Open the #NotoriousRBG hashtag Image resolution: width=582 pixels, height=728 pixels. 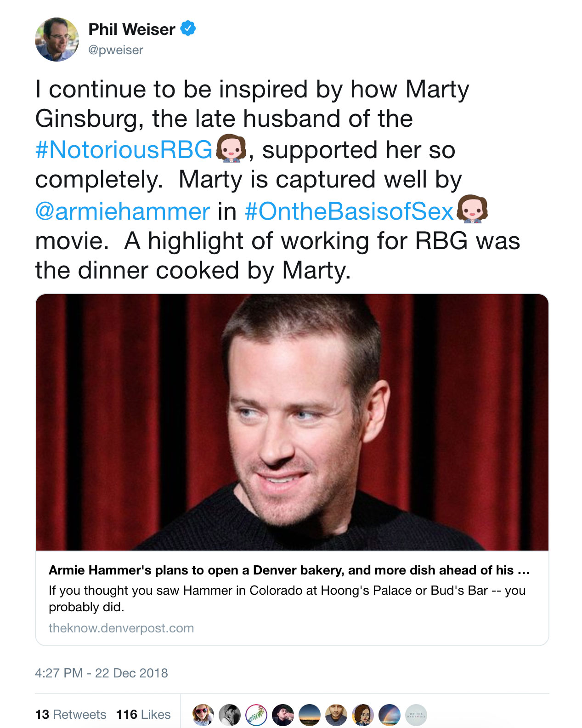(x=124, y=150)
